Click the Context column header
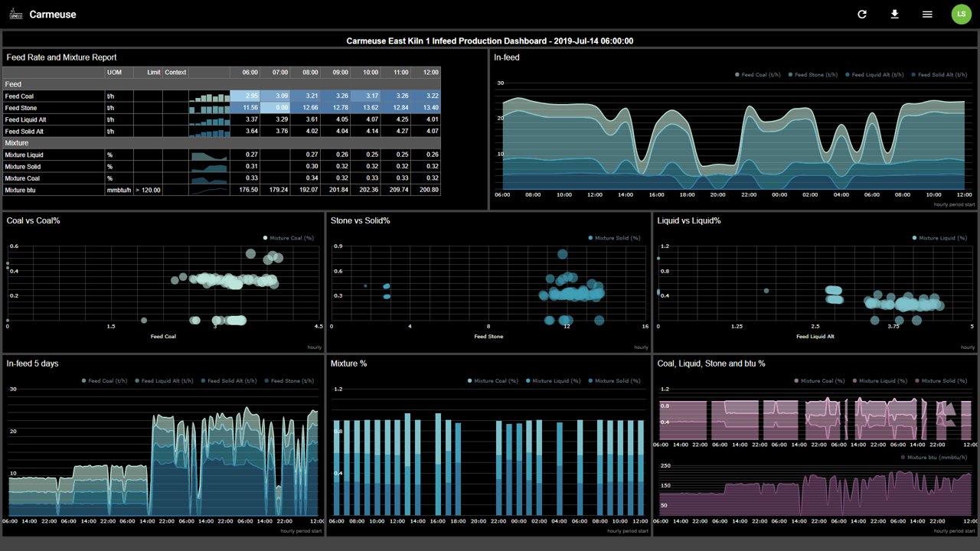The height and width of the screenshot is (551, 980). click(175, 73)
